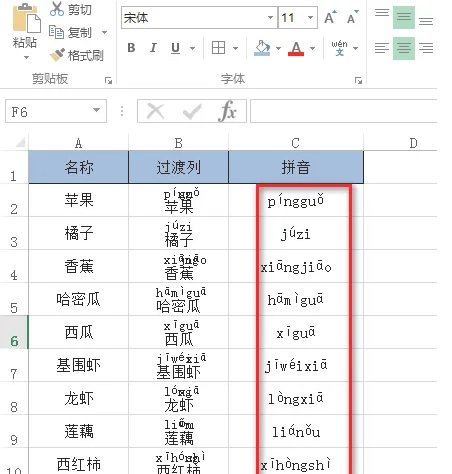This screenshot has width=452, height=474.
Task: Click the Insert Function fx icon
Action: tap(228, 111)
